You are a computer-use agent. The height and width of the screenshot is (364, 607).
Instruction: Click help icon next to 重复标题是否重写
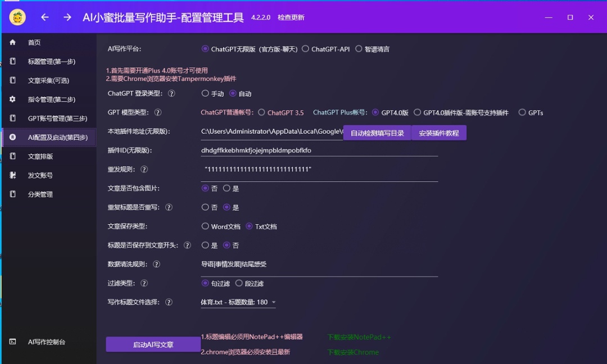click(169, 207)
